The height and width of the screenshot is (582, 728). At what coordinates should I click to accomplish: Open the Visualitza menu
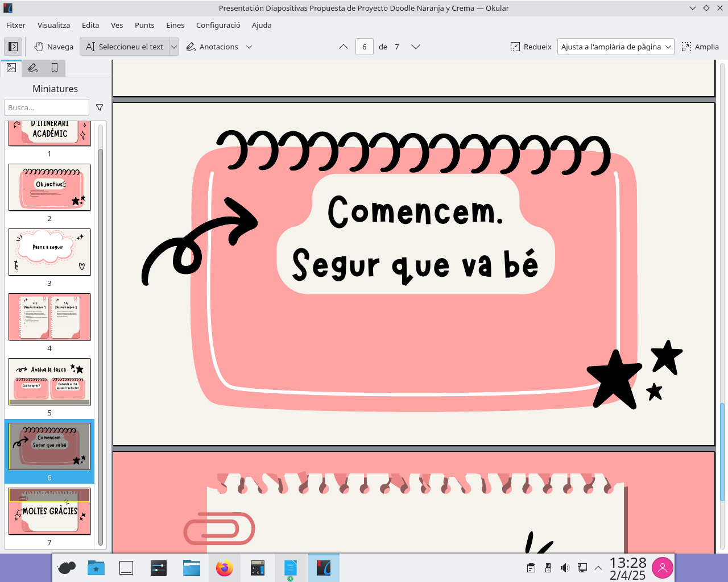click(53, 25)
